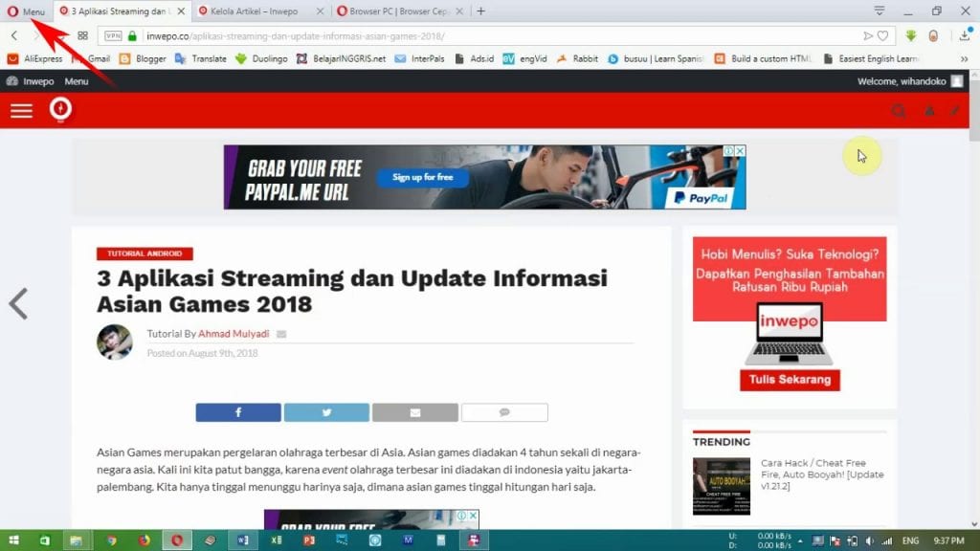Close the 3 Aplikasi Streaming tab

tap(181, 11)
